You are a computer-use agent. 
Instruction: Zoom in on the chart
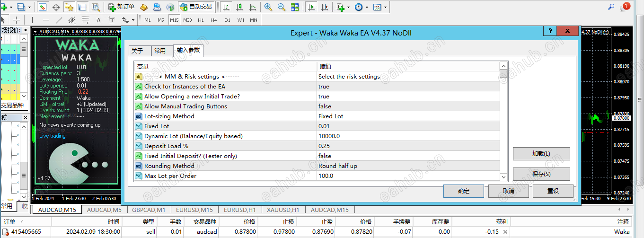click(x=268, y=7)
